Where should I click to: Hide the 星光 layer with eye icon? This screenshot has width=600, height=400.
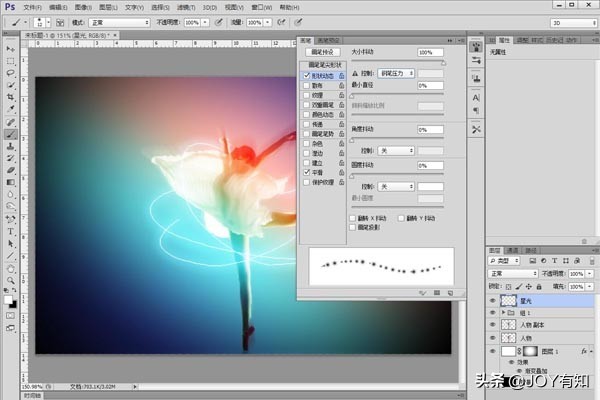point(492,299)
